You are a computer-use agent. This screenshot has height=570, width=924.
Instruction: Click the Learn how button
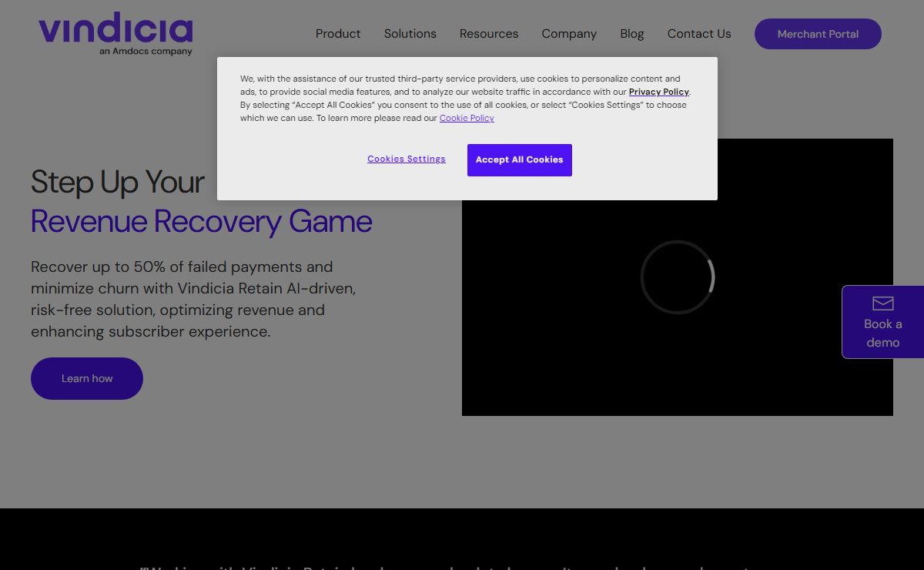tap(87, 378)
